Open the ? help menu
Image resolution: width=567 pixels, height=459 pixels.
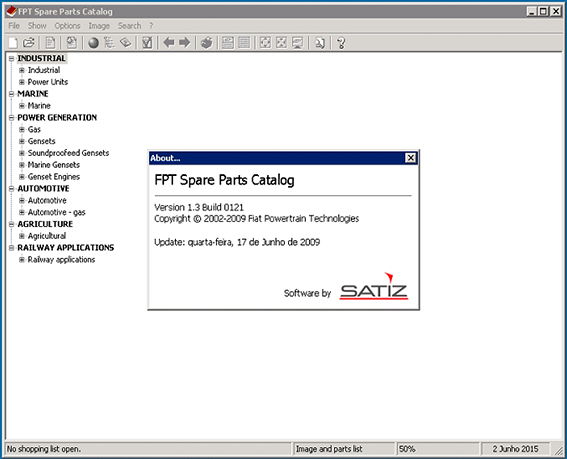point(151,26)
